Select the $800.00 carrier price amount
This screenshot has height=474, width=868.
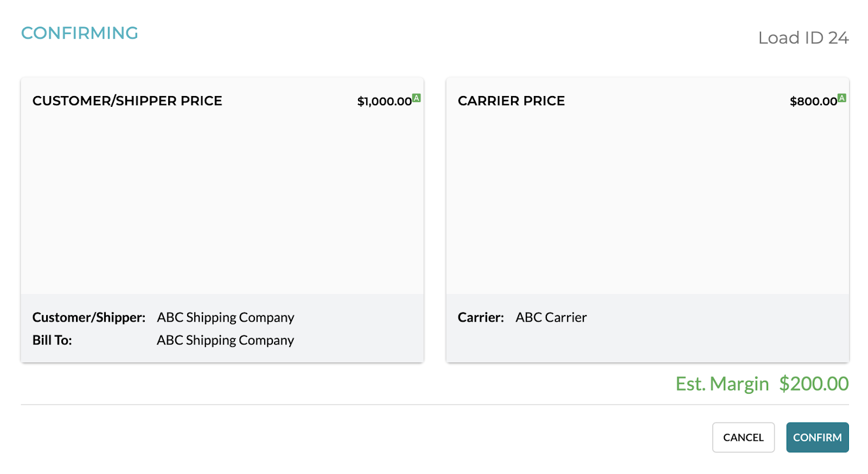tap(813, 101)
